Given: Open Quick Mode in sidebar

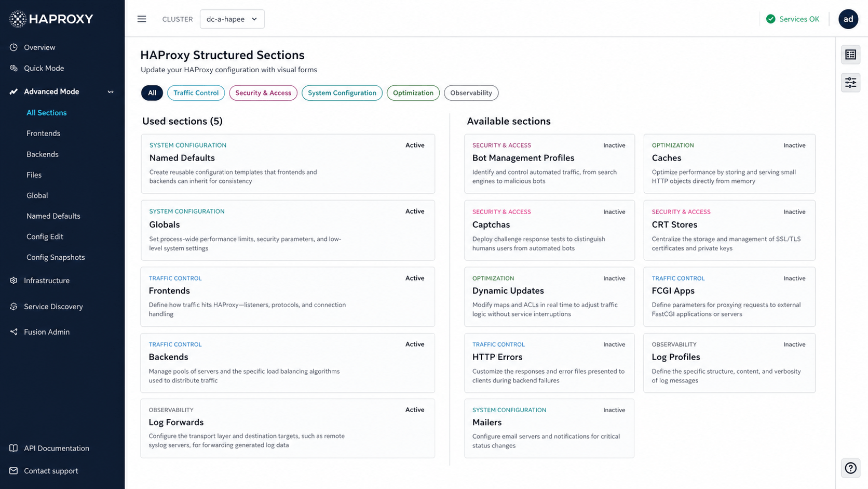Looking at the screenshot, I should (44, 68).
